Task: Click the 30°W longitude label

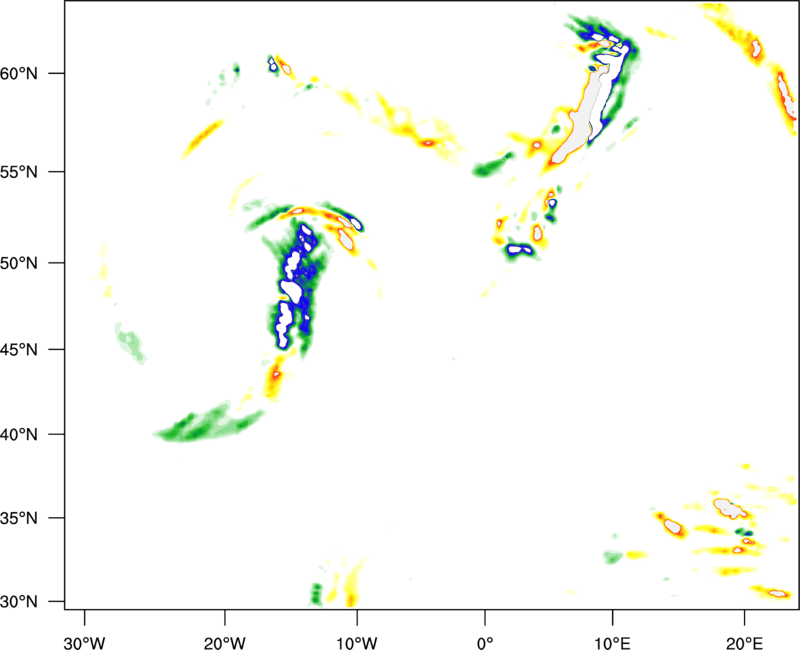Action: click(x=85, y=644)
